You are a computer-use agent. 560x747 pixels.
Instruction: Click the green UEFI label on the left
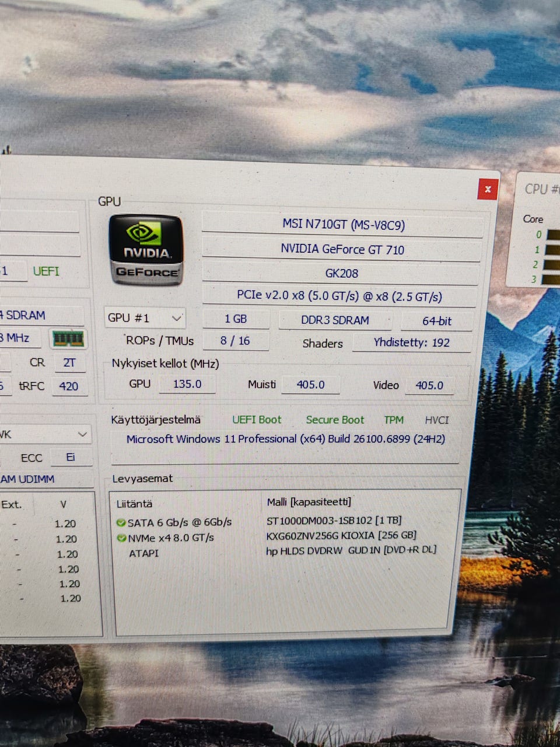click(x=46, y=271)
